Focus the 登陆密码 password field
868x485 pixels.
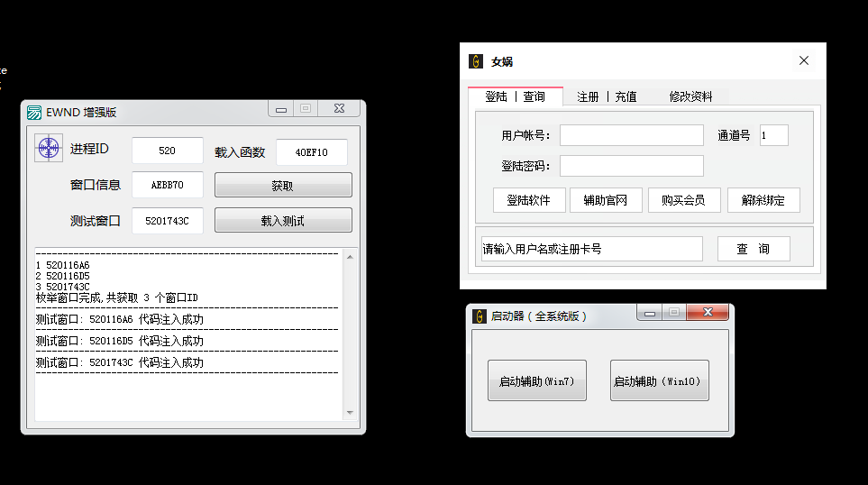631,166
